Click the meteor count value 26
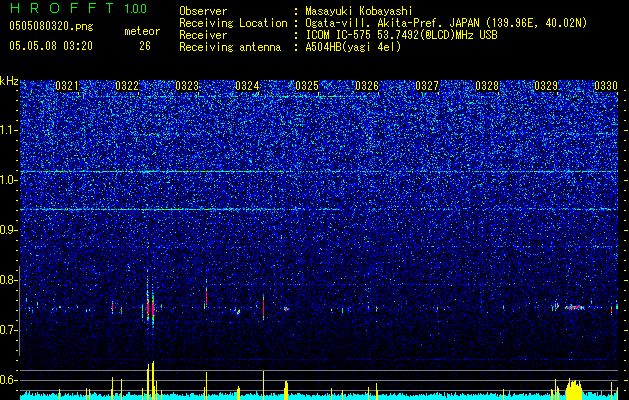This screenshot has height=400, width=629. pyautogui.click(x=145, y=46)
